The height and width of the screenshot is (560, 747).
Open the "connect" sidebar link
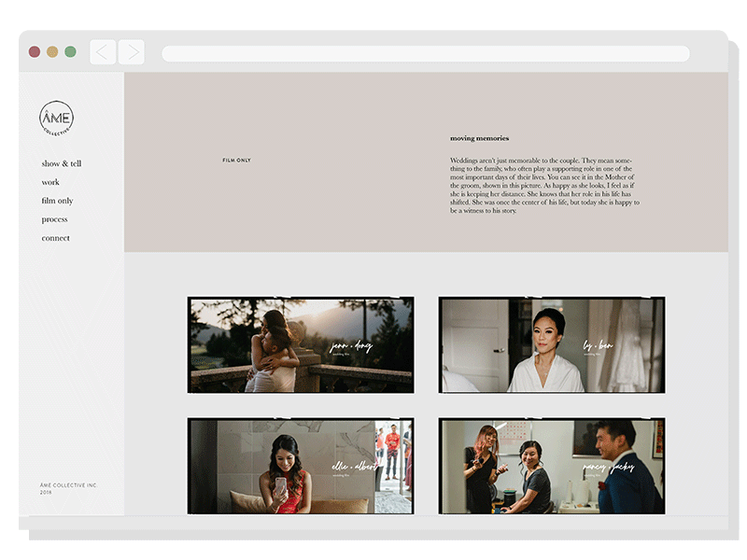(x=55, y=239)
